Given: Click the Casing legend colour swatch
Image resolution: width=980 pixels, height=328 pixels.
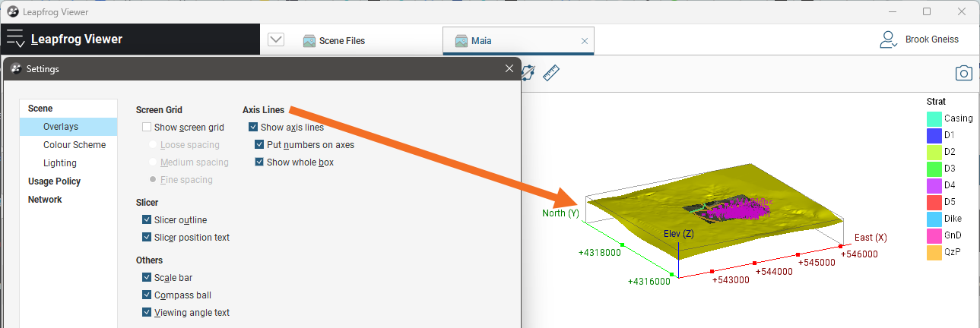Looking at the screenshot, I should coord(934,118).
